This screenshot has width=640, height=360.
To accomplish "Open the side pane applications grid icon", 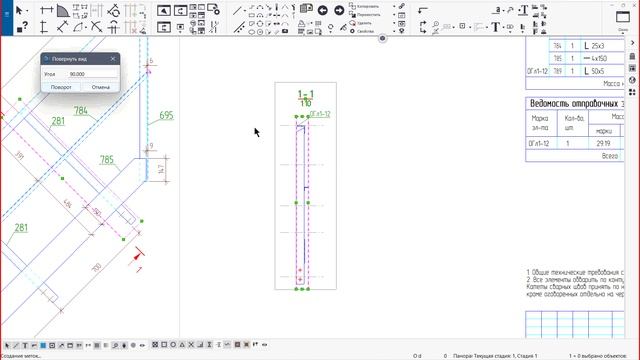I will 632,92.
